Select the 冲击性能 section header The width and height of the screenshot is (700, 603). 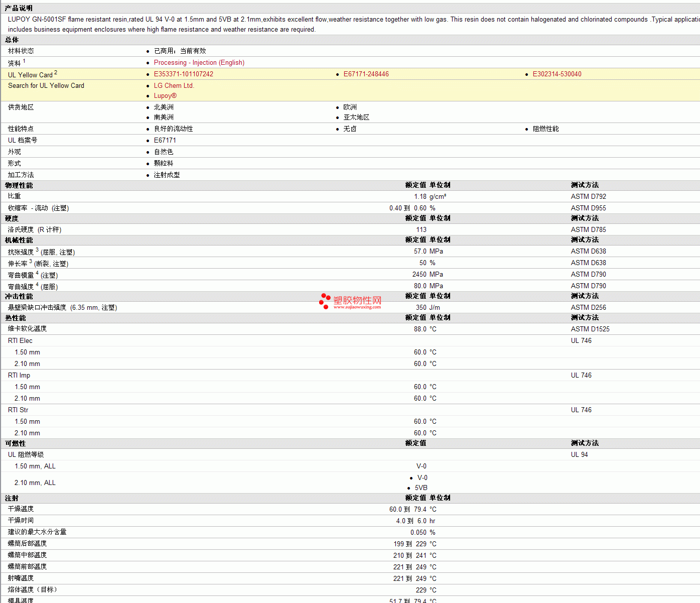(x=19, y=296)
